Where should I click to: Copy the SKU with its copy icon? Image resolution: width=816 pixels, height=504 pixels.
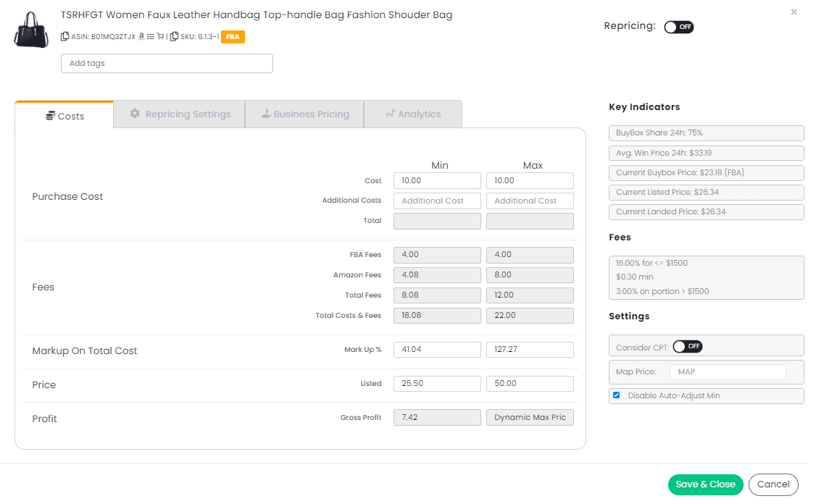(x=175, y=36)
